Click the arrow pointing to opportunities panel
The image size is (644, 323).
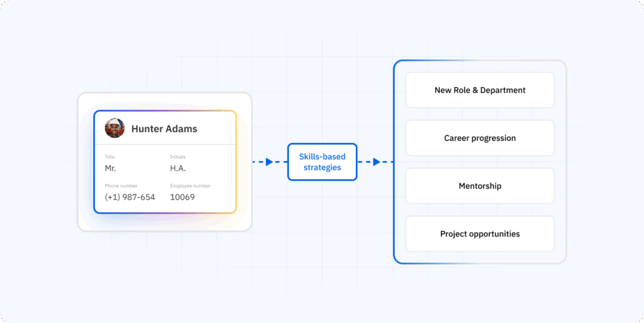pyautogui.click(x=377, y=162)
